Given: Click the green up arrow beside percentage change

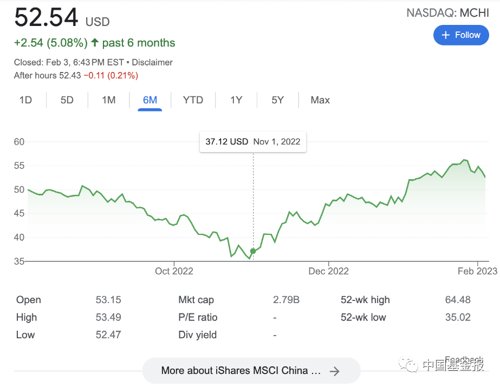Looking at the screenshot, I should [x=95, y=43].
